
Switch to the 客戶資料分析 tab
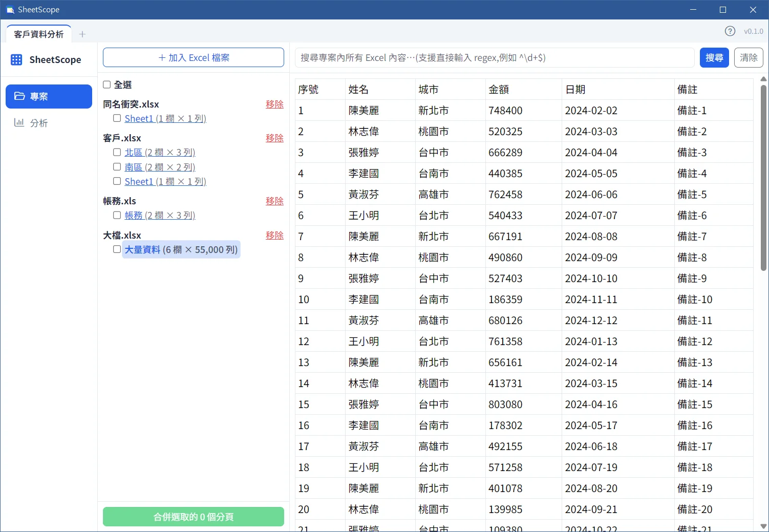pos(39,34)
